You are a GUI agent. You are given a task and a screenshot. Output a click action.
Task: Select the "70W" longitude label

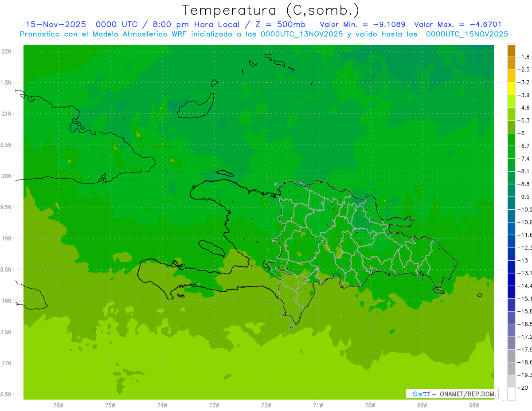tap(370, 405)
